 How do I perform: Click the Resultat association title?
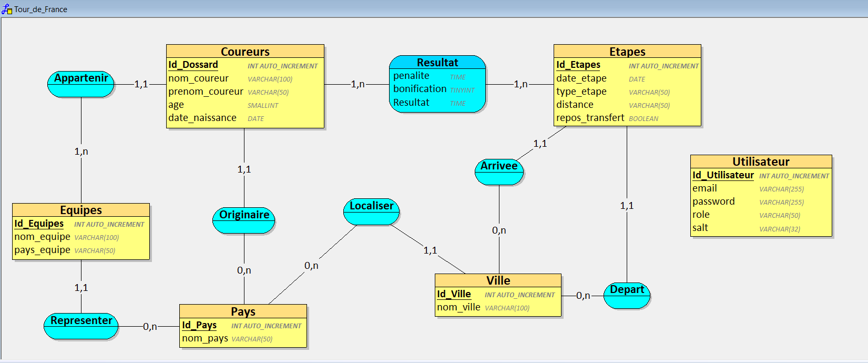coord(437,63)
